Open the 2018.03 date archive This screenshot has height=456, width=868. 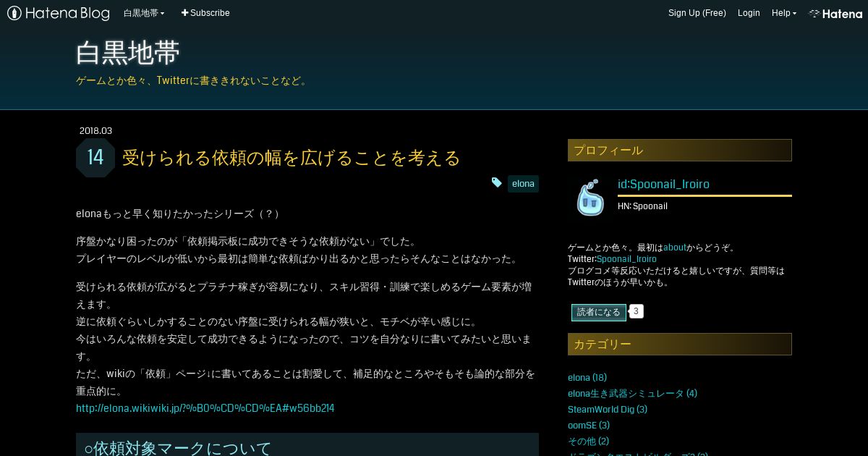coord(95,131)
